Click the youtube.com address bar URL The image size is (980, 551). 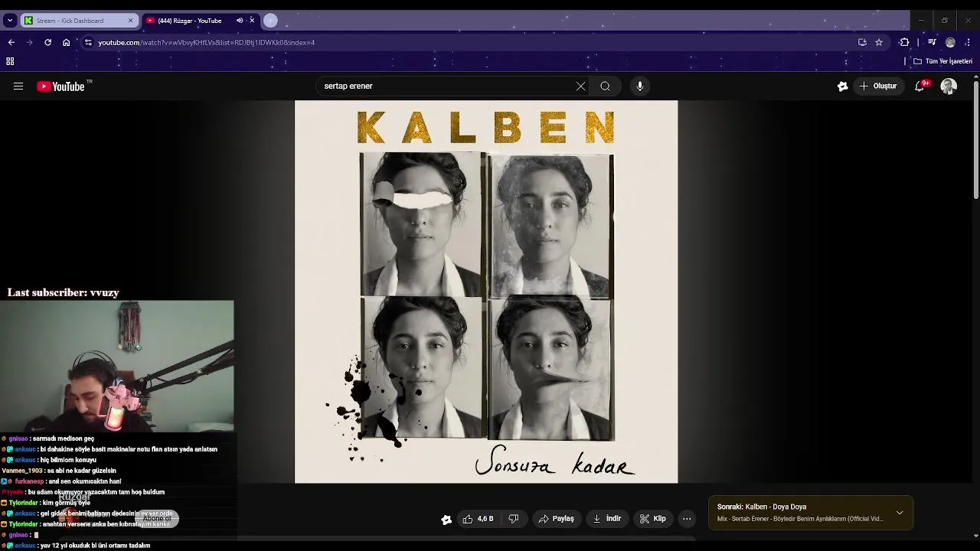[206, 43]
